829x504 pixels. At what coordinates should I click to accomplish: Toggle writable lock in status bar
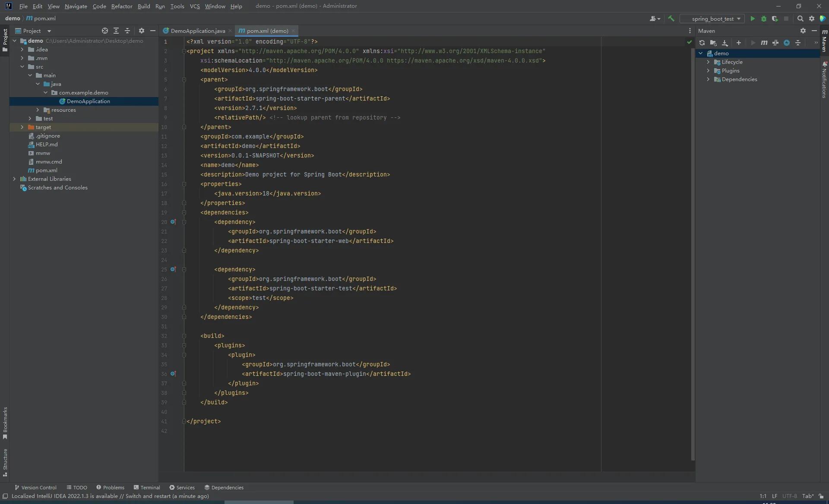pos(820,496)
